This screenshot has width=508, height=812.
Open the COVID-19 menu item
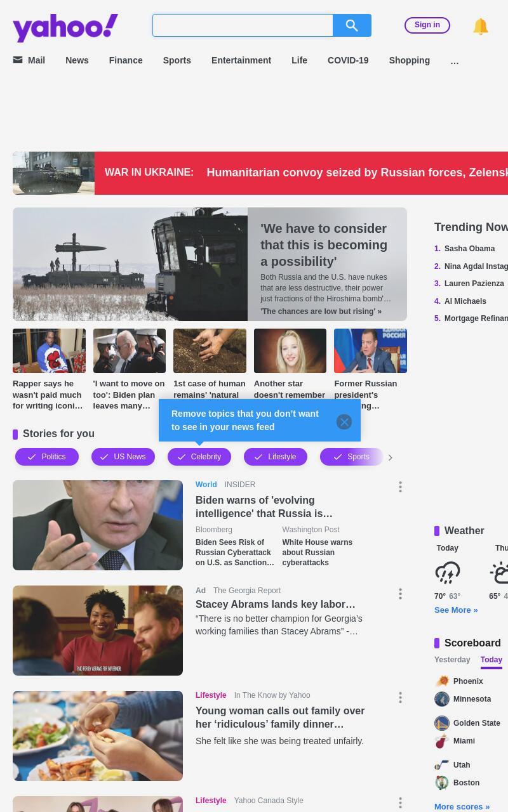[348, 60]
